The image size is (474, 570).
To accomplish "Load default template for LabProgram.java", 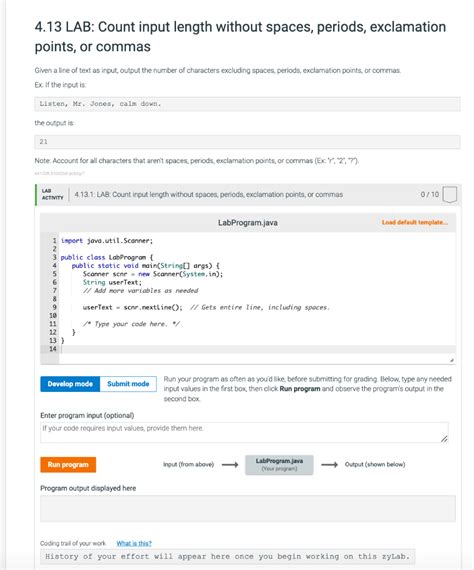I will coord(414,222).
